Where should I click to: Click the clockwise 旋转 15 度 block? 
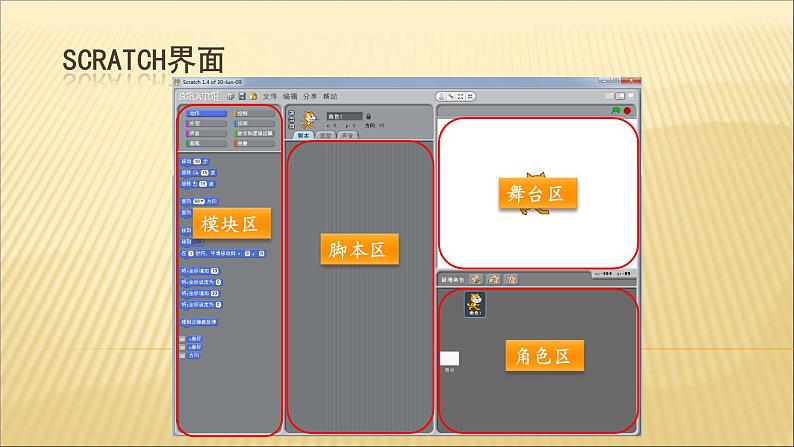click(198, 173)
